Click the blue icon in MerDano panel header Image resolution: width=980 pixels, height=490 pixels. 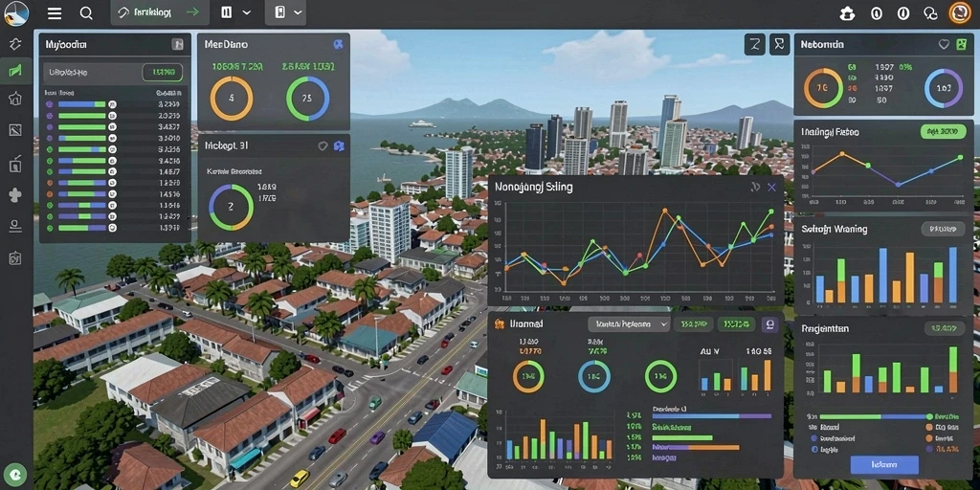(338, 44)
